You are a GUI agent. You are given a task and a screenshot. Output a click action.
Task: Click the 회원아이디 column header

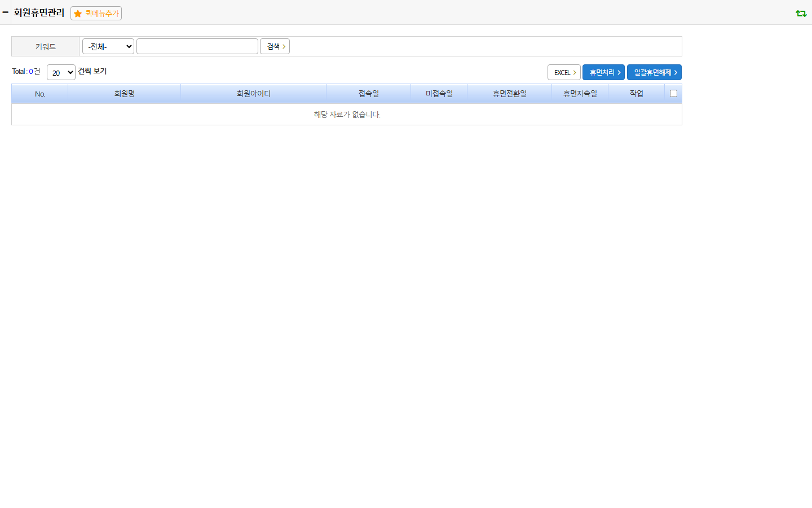coord(254,93)
